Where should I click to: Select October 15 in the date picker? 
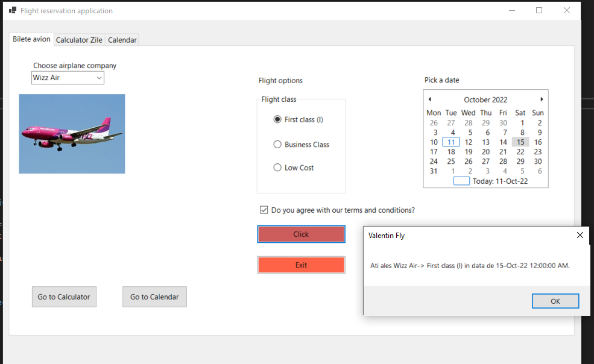[520, 142]
